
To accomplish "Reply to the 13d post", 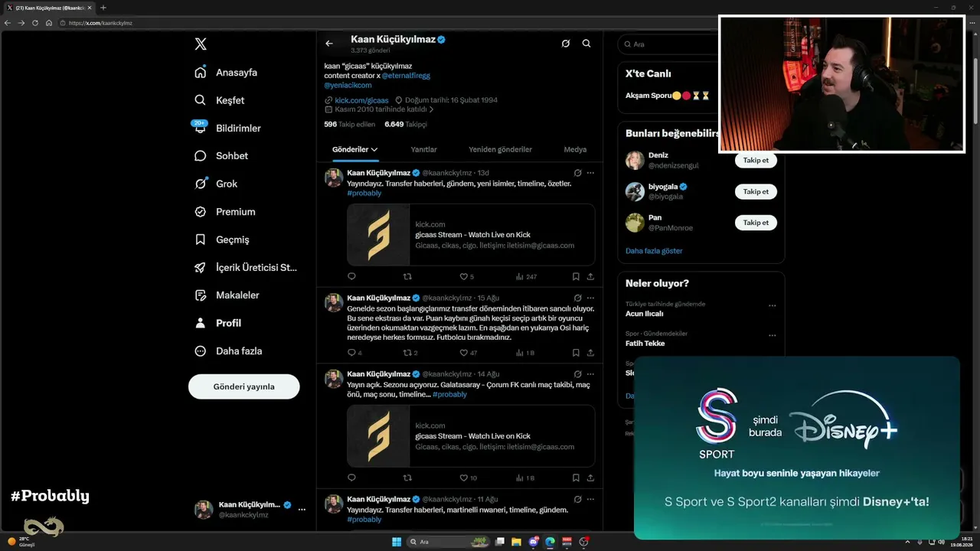I will [351, 276].
